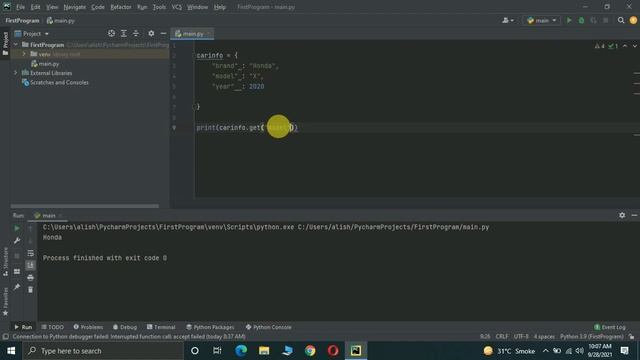Toggle the Project side tool tab
The width and height of the screenshot is (640, 360).
pos(5,44)
